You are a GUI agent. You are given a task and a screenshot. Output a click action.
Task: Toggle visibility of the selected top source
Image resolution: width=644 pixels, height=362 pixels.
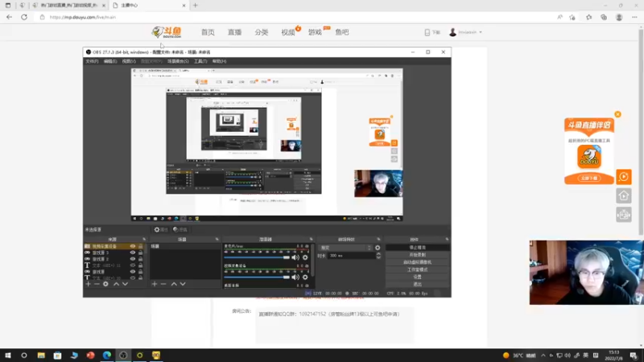(133, 246)
